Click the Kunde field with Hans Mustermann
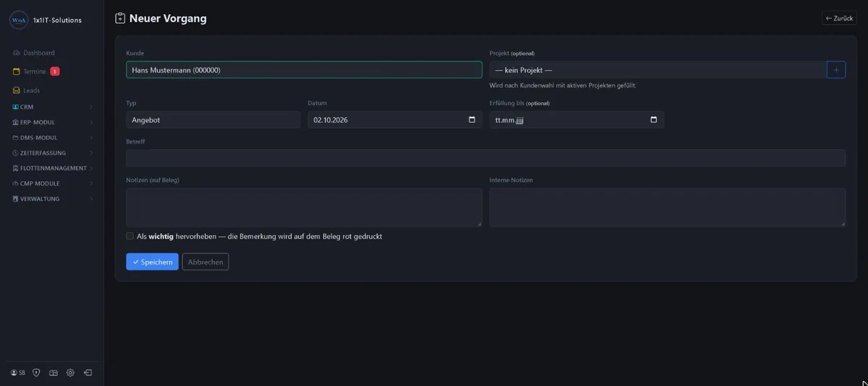This screenshot has width=868, height=386. tap(304, 70)
